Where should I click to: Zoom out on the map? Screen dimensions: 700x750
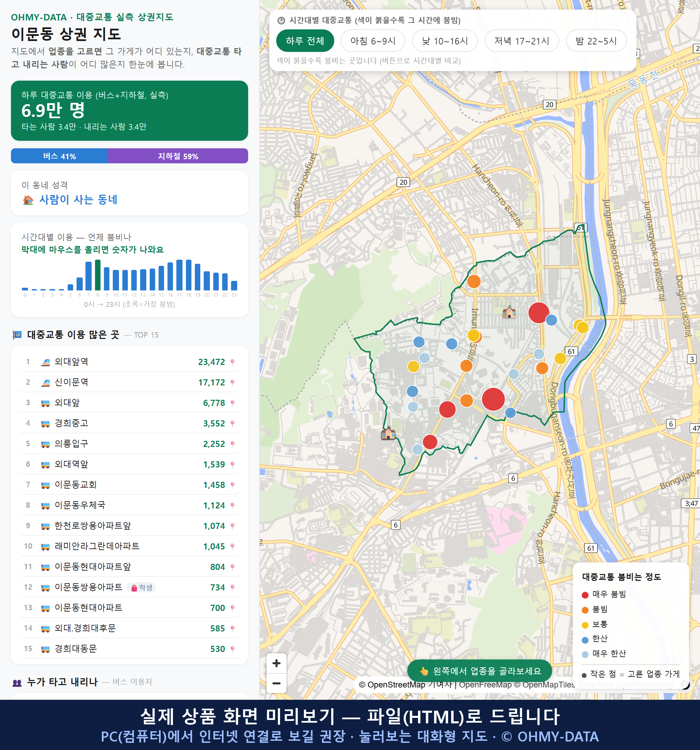tap(276, 683)
